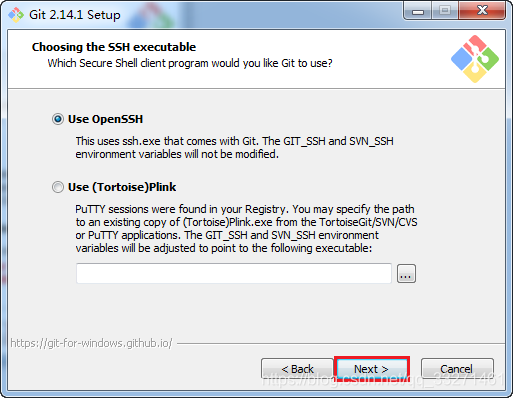Click the ssh.exe description paragraph
The height and width of the screenshot is (398, 513).
coord(234,148)
